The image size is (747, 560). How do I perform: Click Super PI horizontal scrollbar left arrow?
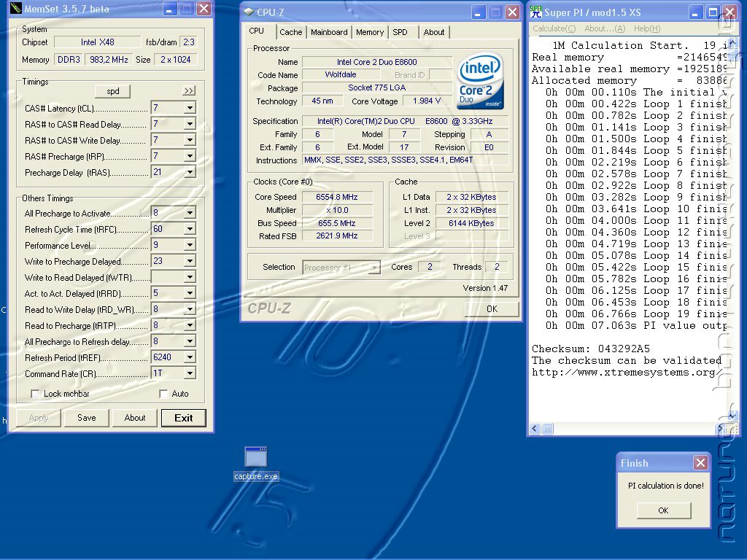pos(535,429)
